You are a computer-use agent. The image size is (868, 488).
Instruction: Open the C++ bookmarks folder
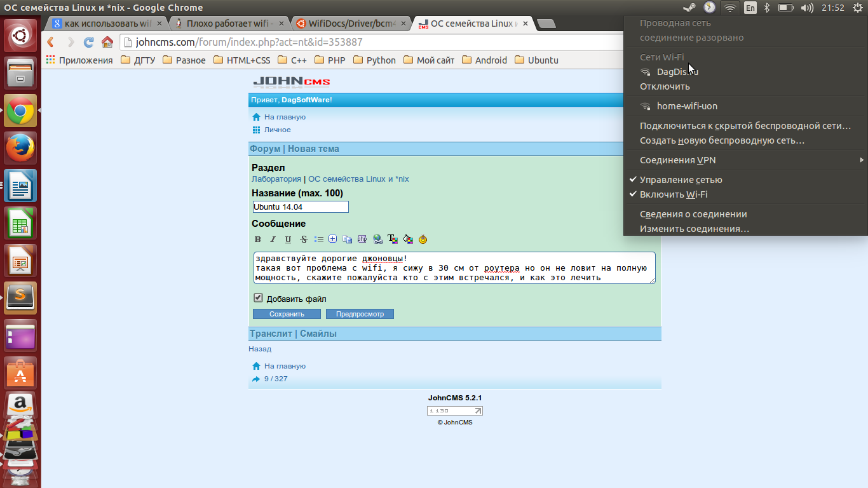click(x=292, y=60)
